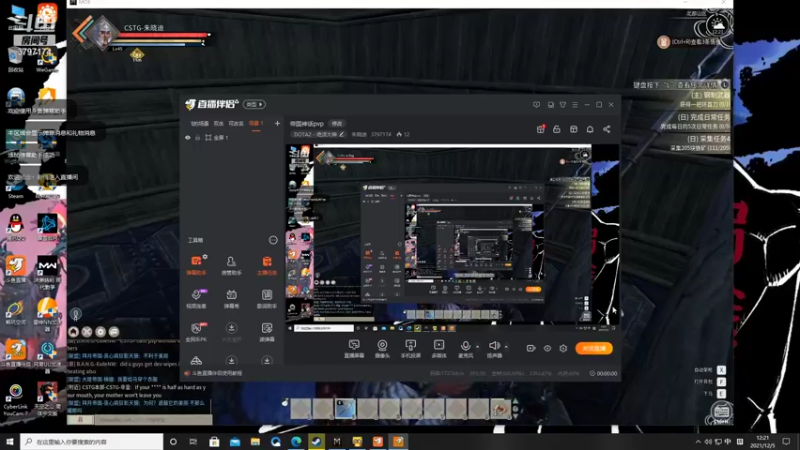This screenshot has height=450, width=800.
Task: Switch to the second scene tab
Action: pos(218,123)
